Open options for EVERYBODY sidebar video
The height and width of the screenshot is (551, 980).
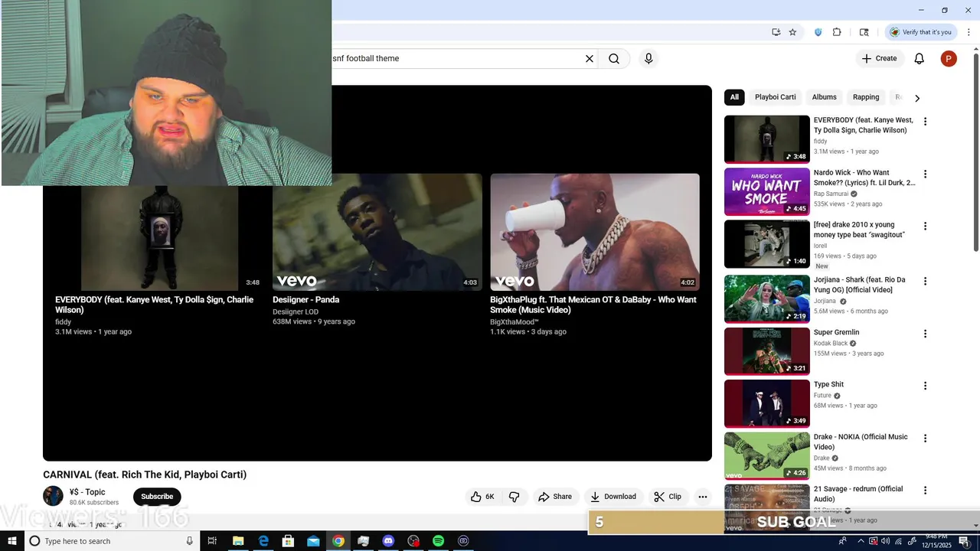(x=925, y=122)
